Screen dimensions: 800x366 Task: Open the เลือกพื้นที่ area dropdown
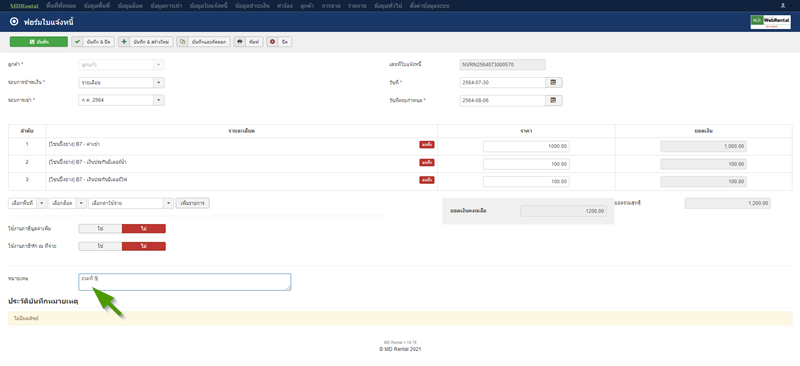pyautogui.click(x=28, y=203)
